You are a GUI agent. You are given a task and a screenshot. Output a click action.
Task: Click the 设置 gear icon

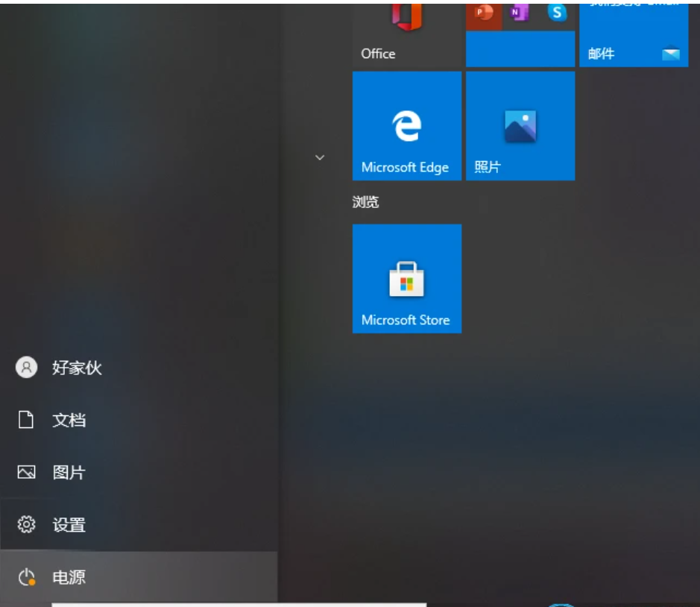(x=26, y=524)
